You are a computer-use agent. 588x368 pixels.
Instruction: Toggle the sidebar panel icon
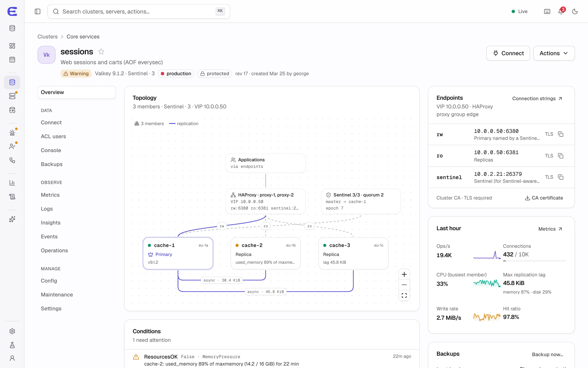(37, 11)
